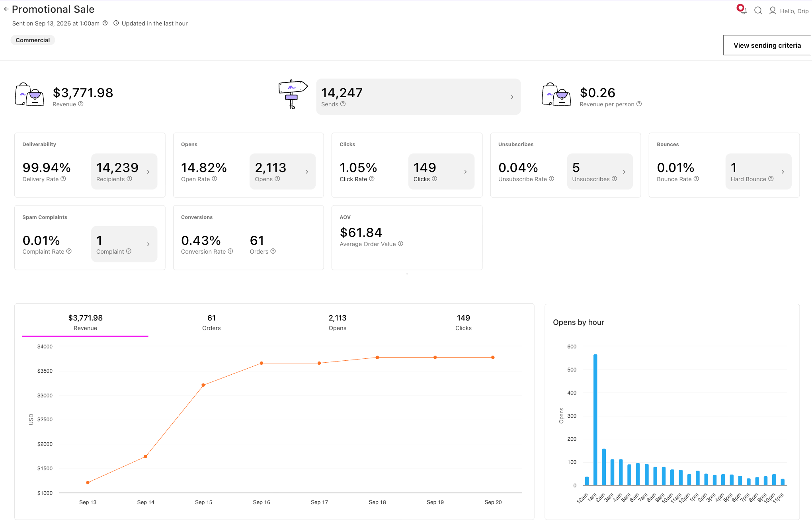This screenshot has width=812, height=520.
Task: Show the Revenue per person help icon
Action: [639, 104]
